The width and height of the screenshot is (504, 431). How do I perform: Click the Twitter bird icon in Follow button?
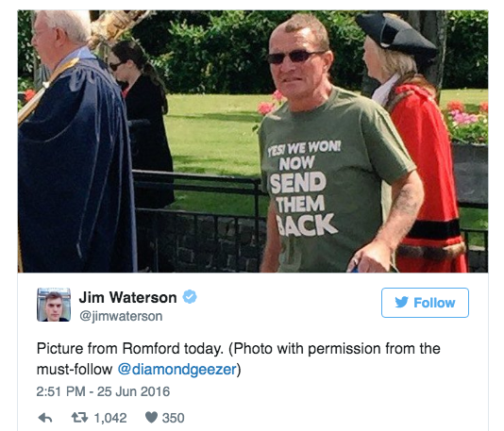click(401, 302)
